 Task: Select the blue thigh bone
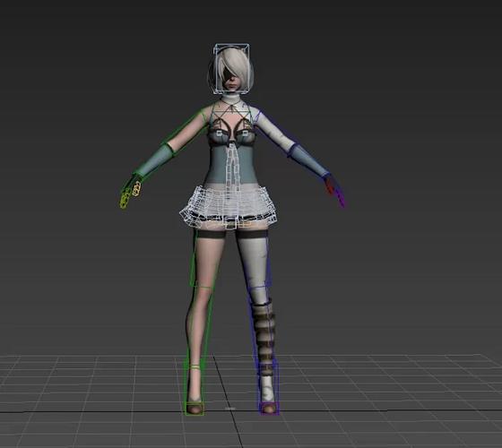[258, 259]
